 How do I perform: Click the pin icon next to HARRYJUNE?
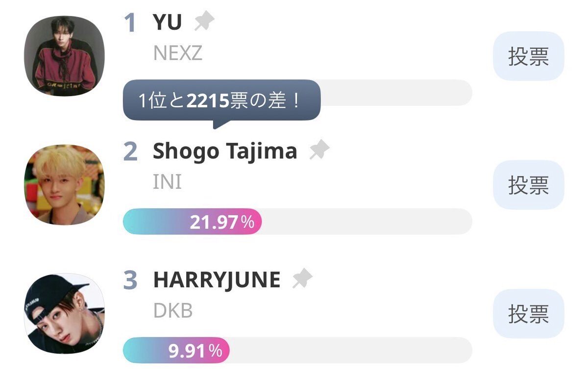tap(302, 280)
